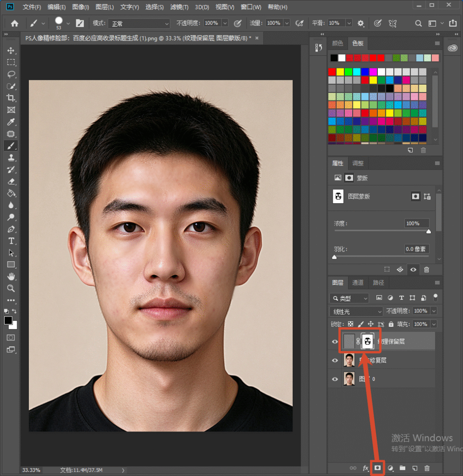The image size is (463, 476).
Task: Expand the brush 模式 正常 dropdown
Action: [139, 23]
